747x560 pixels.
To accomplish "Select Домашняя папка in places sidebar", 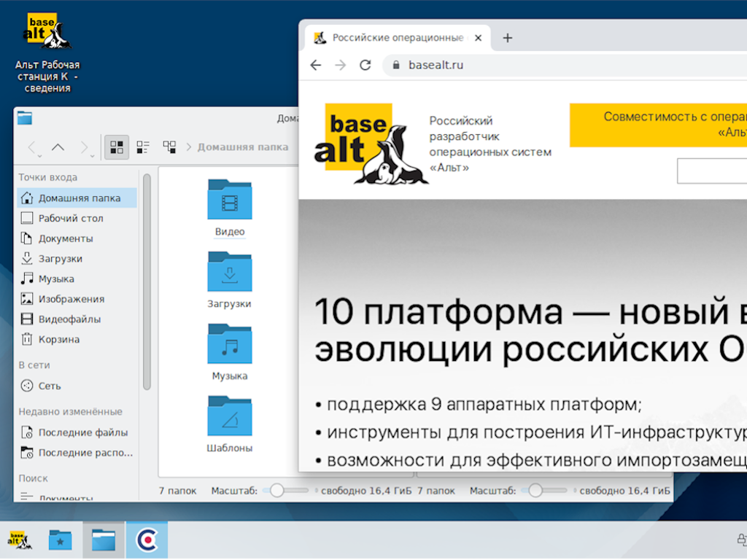I will 77,198.
